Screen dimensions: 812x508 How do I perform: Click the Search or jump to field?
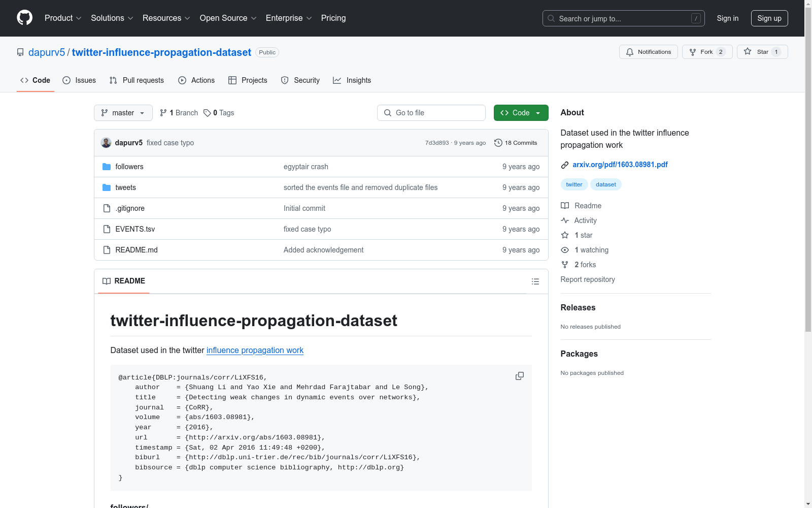624,18
